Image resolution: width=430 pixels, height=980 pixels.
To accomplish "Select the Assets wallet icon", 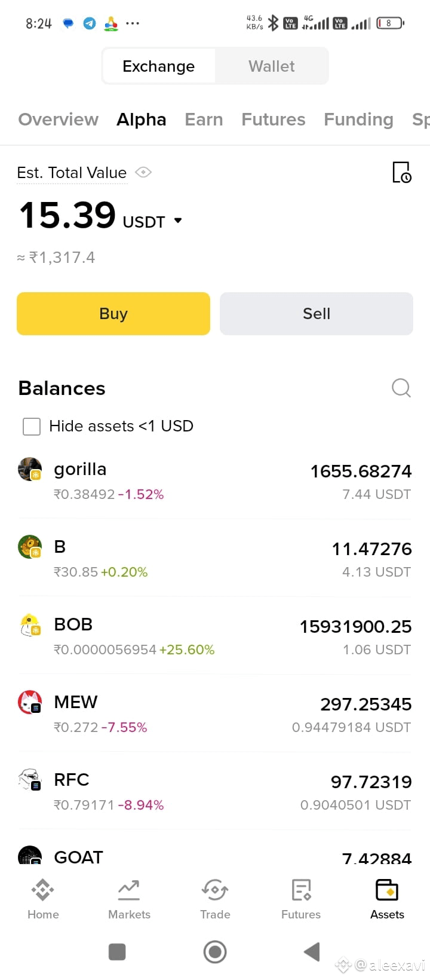I will point(387,890).
